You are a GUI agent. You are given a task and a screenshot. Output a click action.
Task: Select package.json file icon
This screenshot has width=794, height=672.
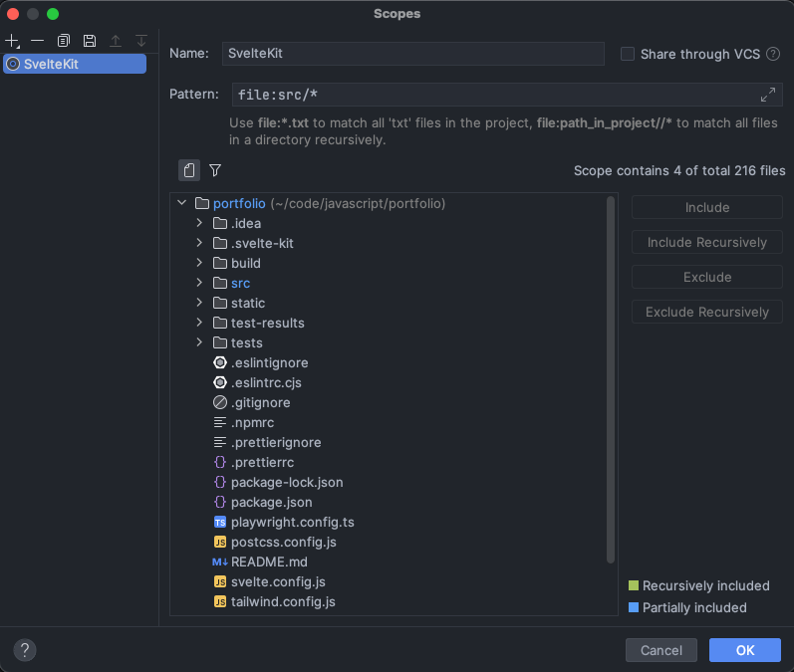pyautogui.click(x=220, y=502)
